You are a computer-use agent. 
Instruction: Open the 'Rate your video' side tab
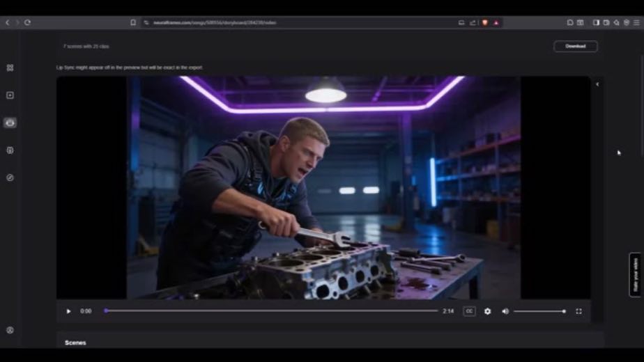point(635,274)
